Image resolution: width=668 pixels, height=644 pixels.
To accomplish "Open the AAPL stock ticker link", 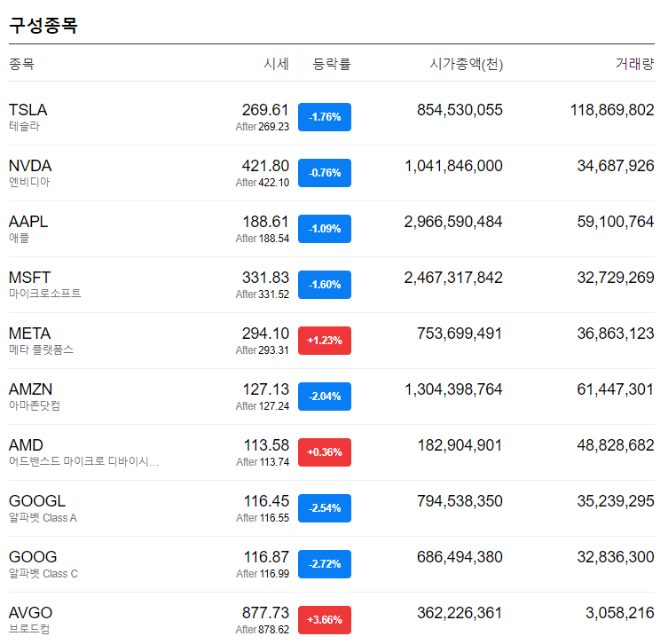I will (x=28, y=222).
